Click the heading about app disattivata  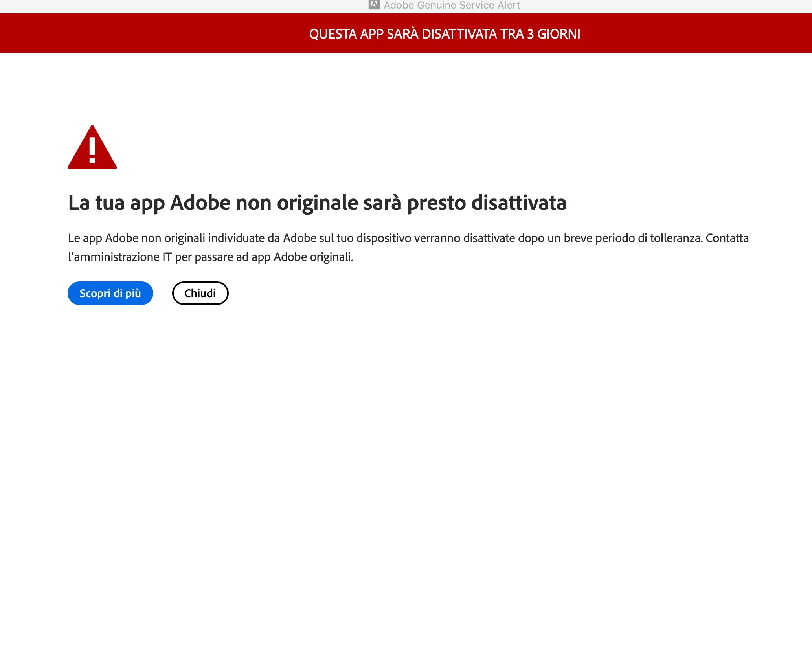tap(317, 203)
